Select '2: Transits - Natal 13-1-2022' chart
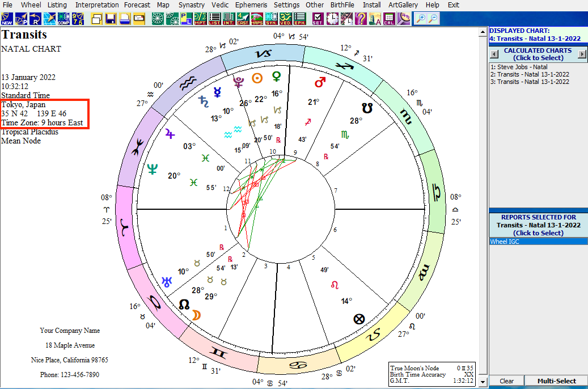Image resolution: width=588 pixels, height=389 pixels. (530, 74)
